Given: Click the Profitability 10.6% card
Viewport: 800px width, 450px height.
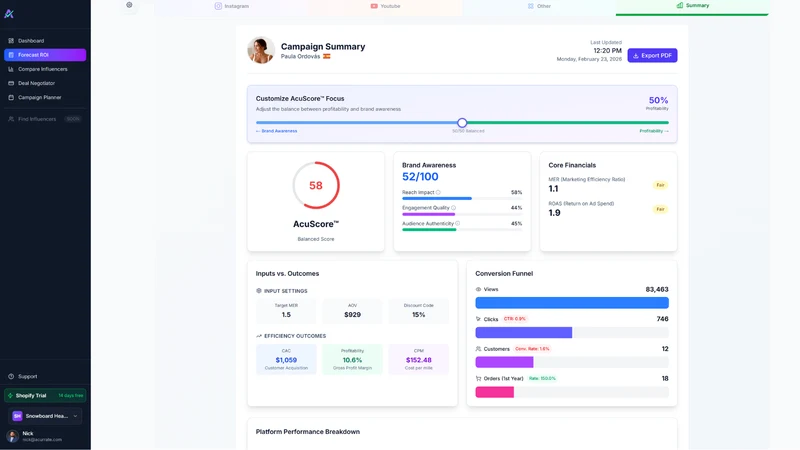Looking at the screenshot, I should (x=353, y=359).
